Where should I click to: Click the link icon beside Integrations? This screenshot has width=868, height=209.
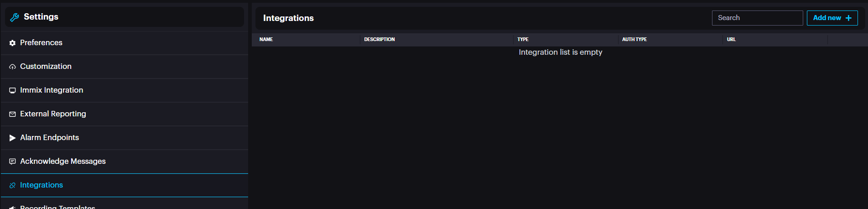[12, 185]
